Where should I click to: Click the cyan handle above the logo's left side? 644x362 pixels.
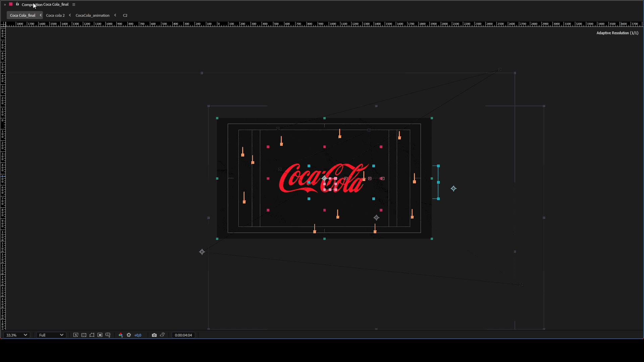[309, 166]
